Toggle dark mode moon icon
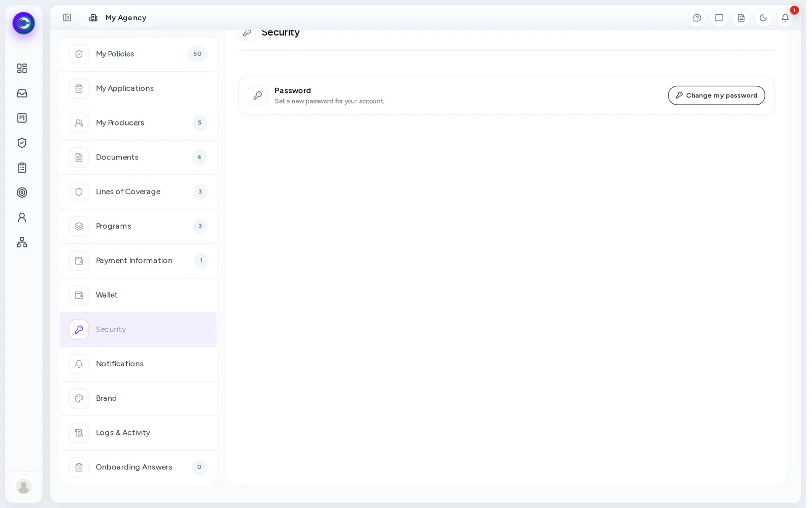Image resolution: width=812 pixels, height=508 pixels. tap(763, 18)
